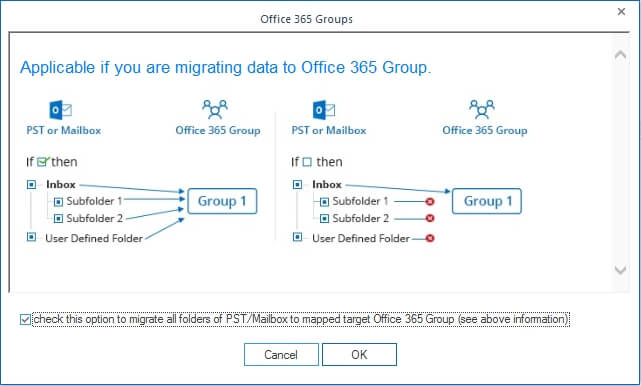Screen dimensions: 641x386
Task: Click the left Outlook PST or Mailbox icon
Action: (61, 110)
